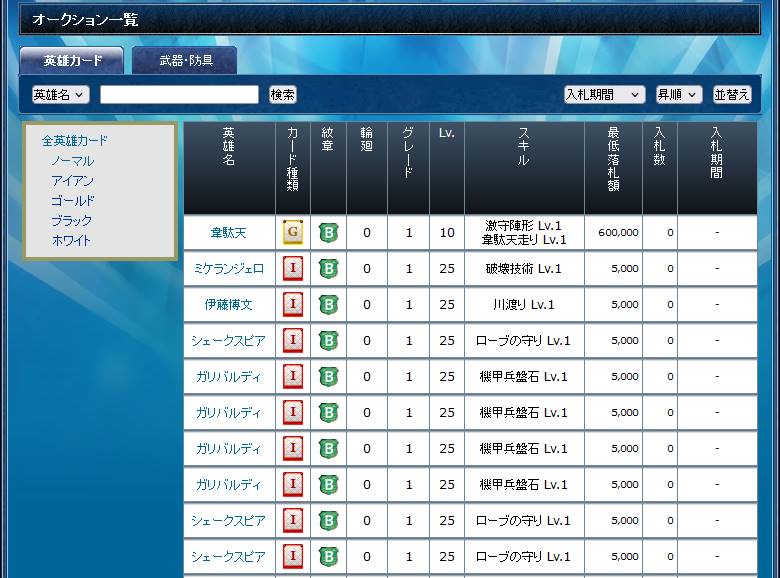This screenshot has height=578, width=780.
Task: Open the ミケランジェロ hero link
Action: [228, 269]
